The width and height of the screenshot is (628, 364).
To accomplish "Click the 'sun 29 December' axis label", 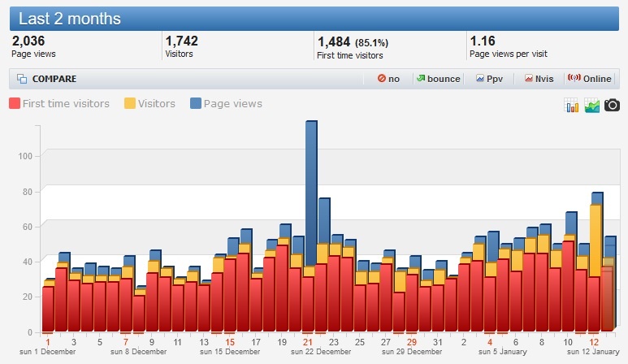I will [x=412, y=352].
